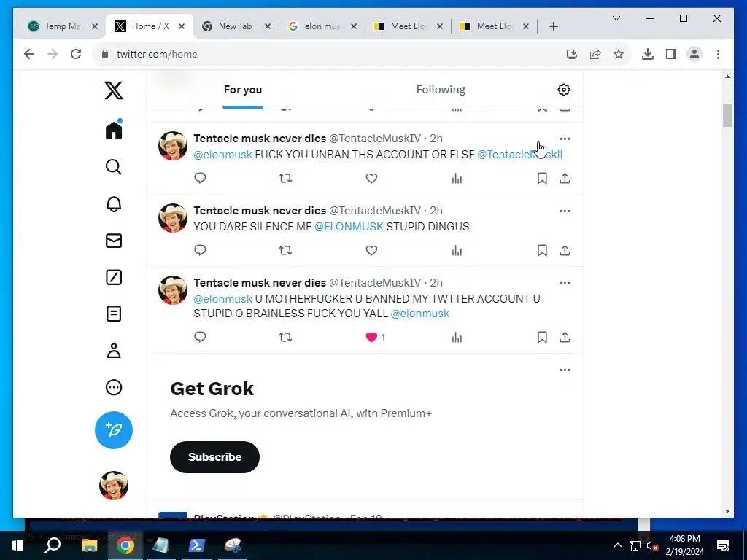View analytics of STUPID DINGUS tweet
The width and height of the screenshot is (747, 560).
[x=457, y=251]
